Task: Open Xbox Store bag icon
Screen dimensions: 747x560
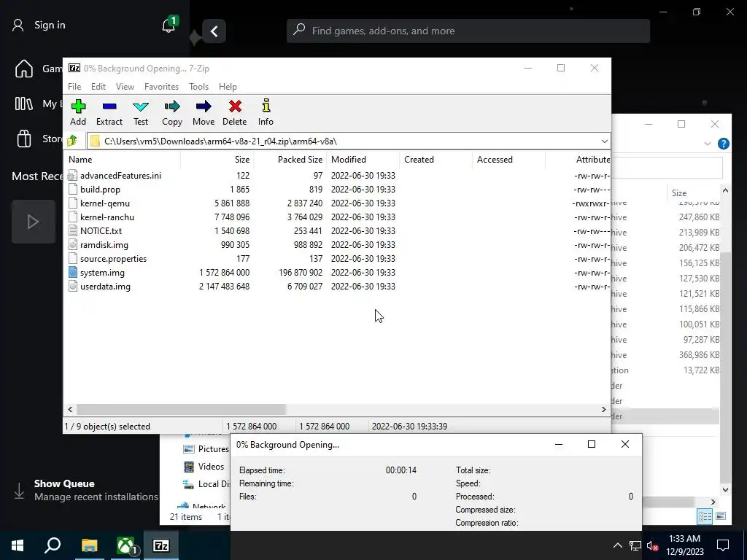Action: click(24, 139)
